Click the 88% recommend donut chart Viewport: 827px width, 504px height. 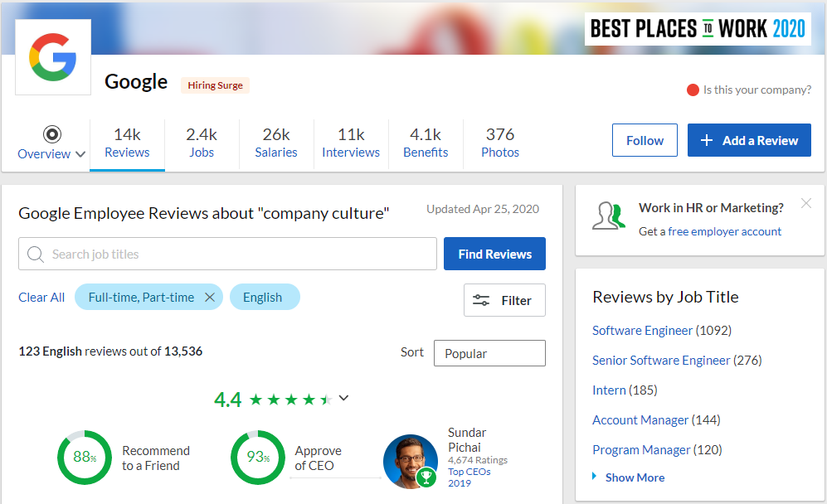pos(85,457)
